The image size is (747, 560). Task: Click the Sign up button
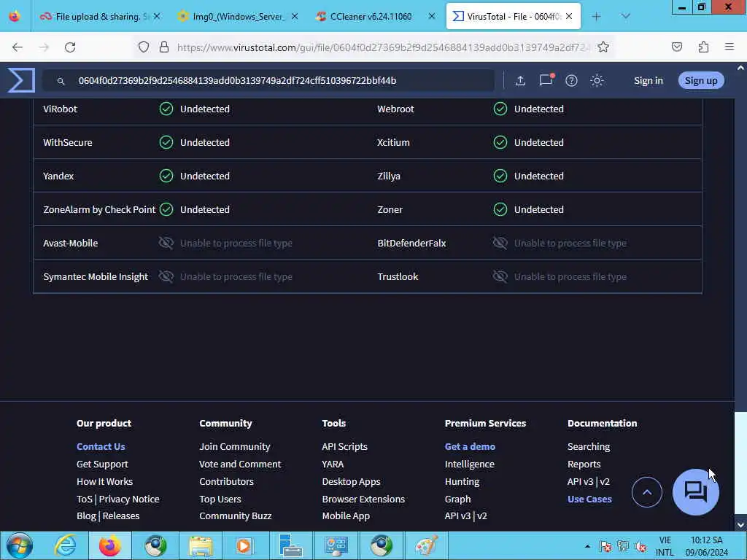701,80
